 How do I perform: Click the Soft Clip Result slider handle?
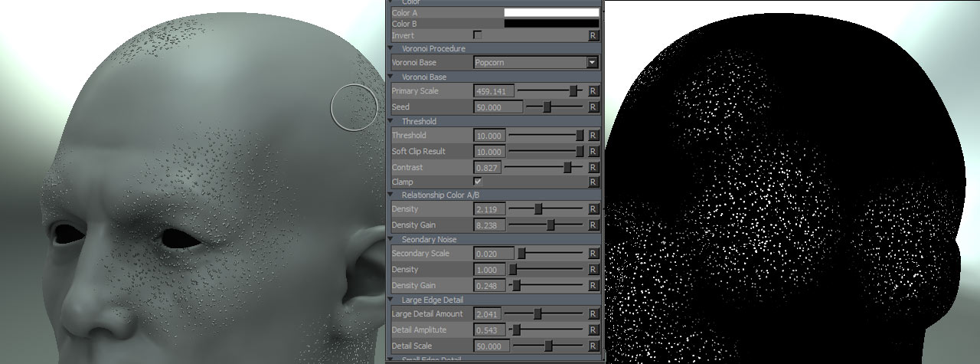(x=580, y=152)
